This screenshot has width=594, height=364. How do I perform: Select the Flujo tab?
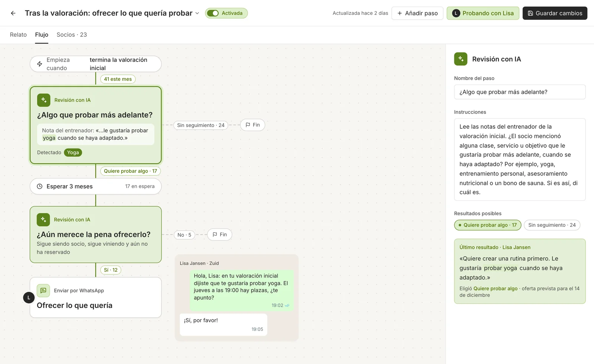point(42,35)
